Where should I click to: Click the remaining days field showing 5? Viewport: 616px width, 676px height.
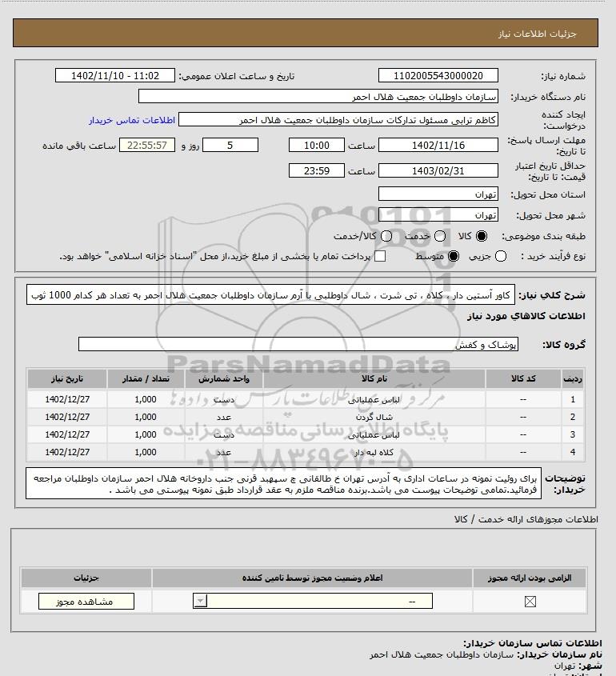(230, 146)
